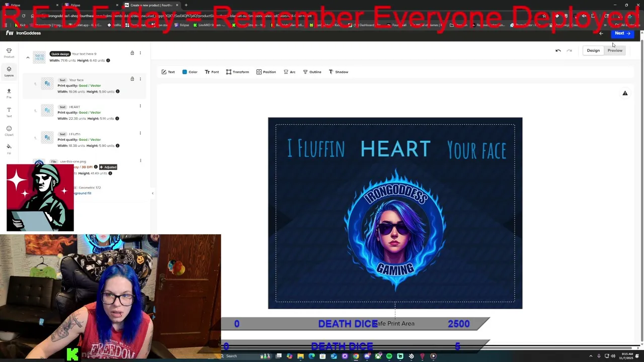Open Spotify from the Windows taskbar
Image resolution: width=644 pixels, height=362 pixels.
click(389, 356)
